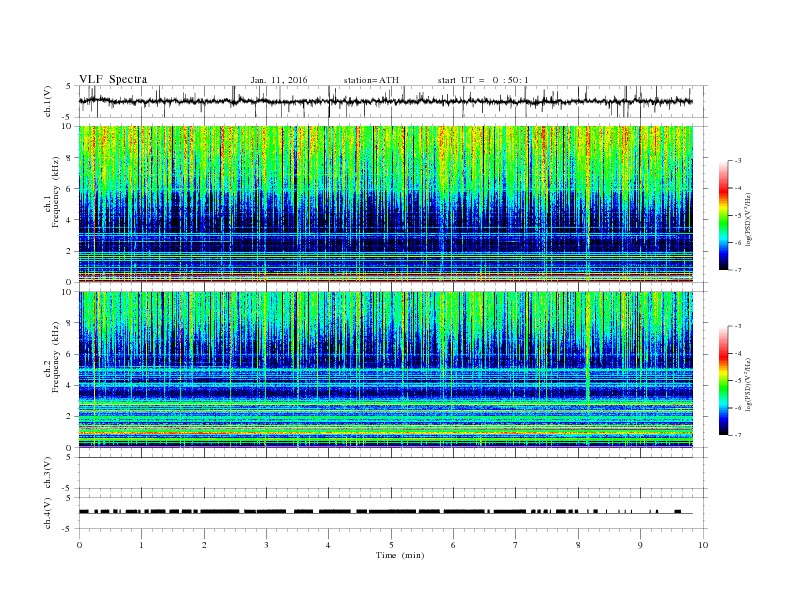
Task: Click the time axis tick label "5"
Action: click(x=391, y=545)
